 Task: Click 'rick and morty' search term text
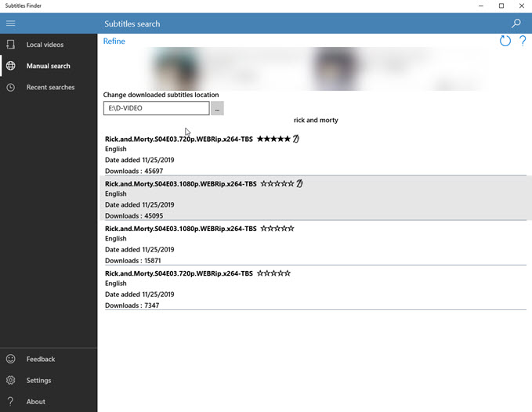click(x=316, y=120)
